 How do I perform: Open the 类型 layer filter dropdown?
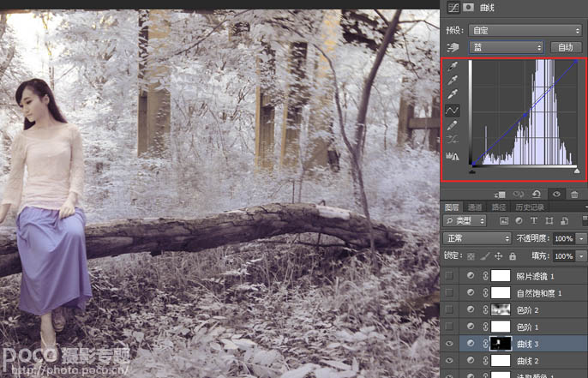465,221
